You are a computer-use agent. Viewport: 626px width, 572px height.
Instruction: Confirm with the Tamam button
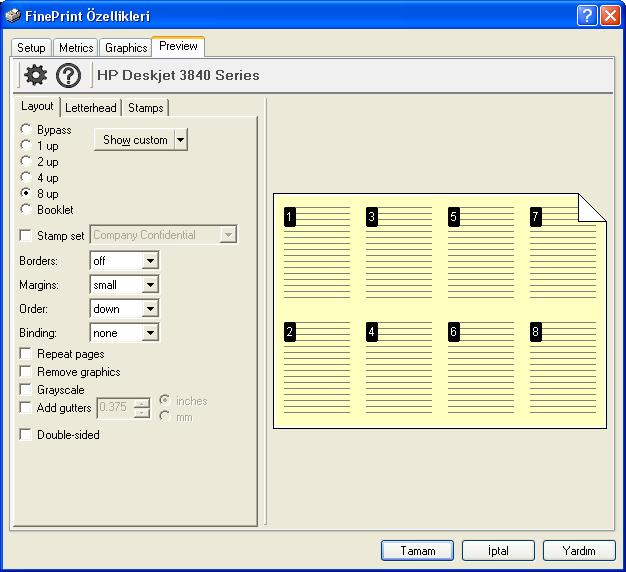417,550
